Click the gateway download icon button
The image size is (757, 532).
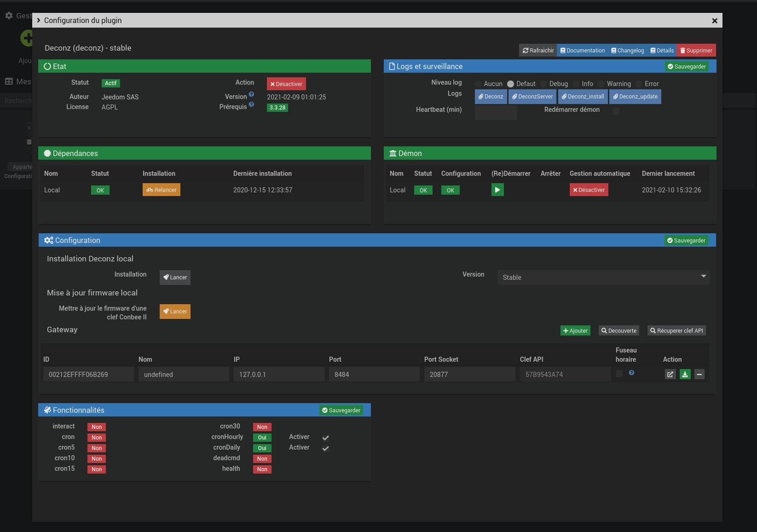coord(685,375)
